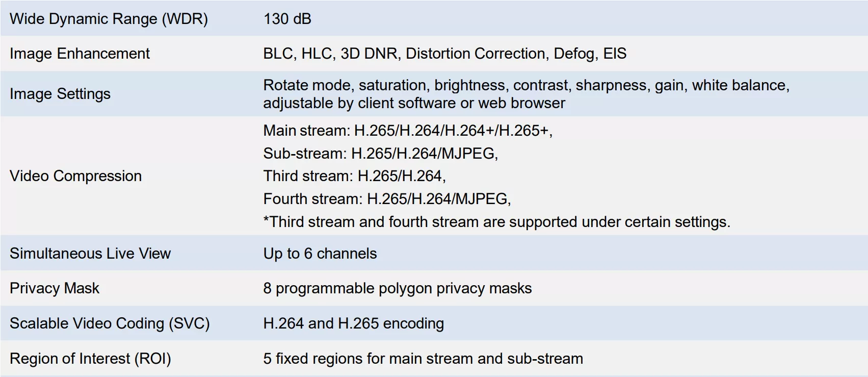Viewport: 868px width, 377px height.
Task: Select the 130 dB value
Action: tap(287, 19)
